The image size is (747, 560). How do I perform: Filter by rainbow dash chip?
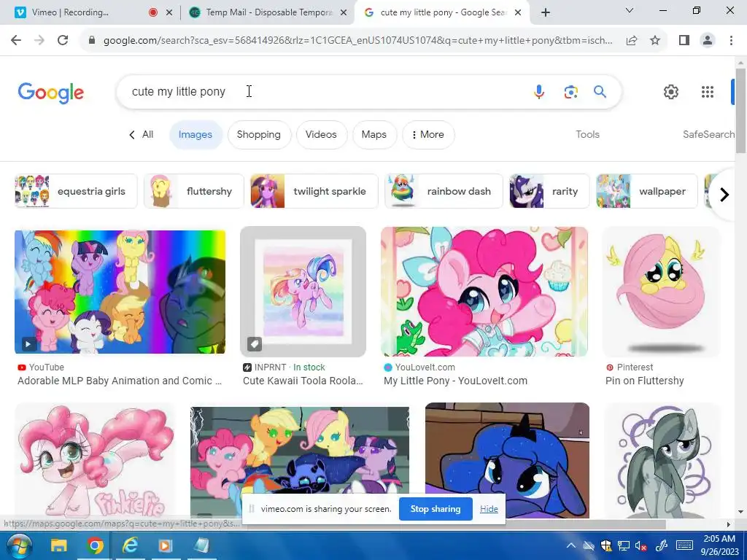444,192
